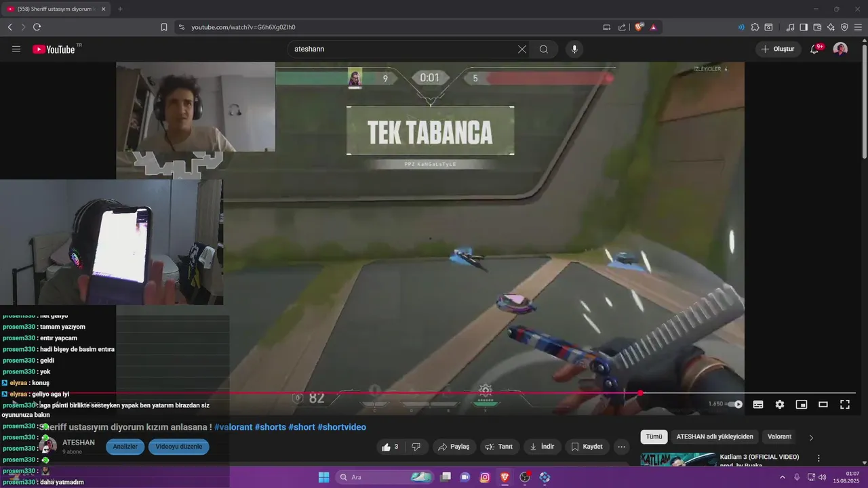Screen dimensions: 868x488
Task: Toggle autoplay switch in the player
Action: click(735, 405)
